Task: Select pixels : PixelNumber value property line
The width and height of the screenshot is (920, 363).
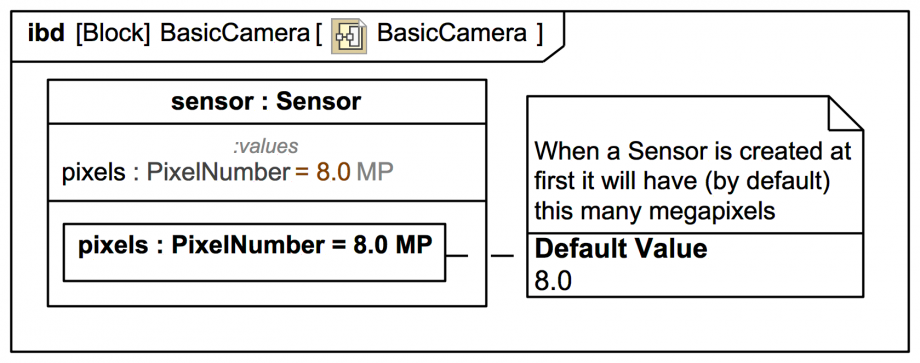Action: point(228,172)
